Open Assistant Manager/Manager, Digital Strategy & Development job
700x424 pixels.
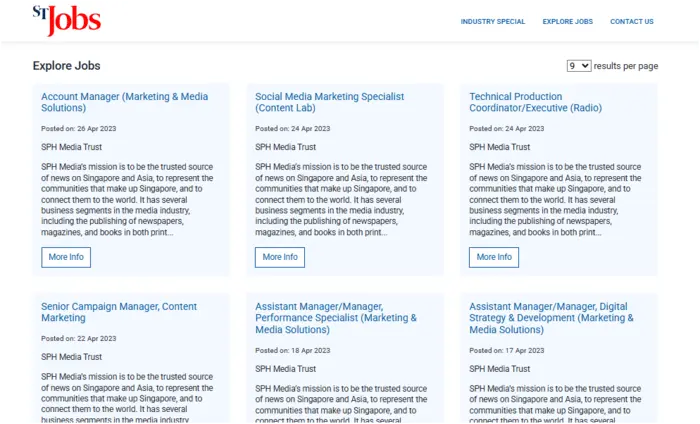click(x=551, y=318)
